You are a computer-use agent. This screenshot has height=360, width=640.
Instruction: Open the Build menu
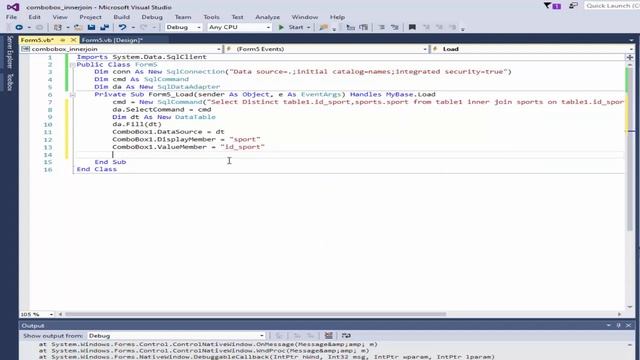[121, 17]
